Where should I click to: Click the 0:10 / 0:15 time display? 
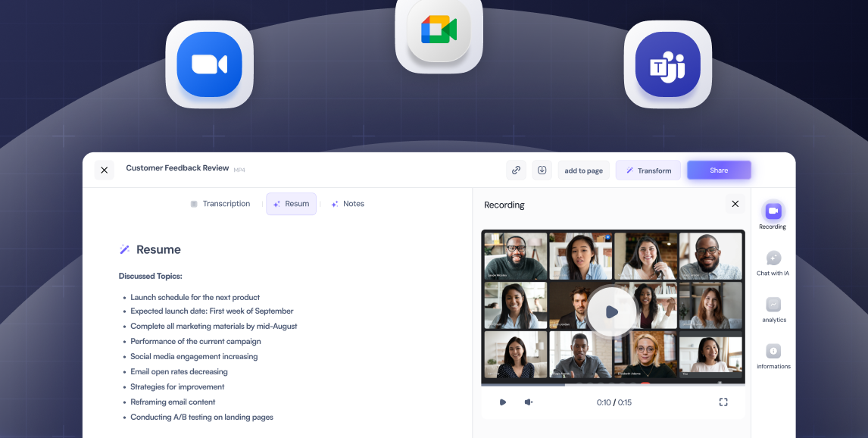pos(614,402)
